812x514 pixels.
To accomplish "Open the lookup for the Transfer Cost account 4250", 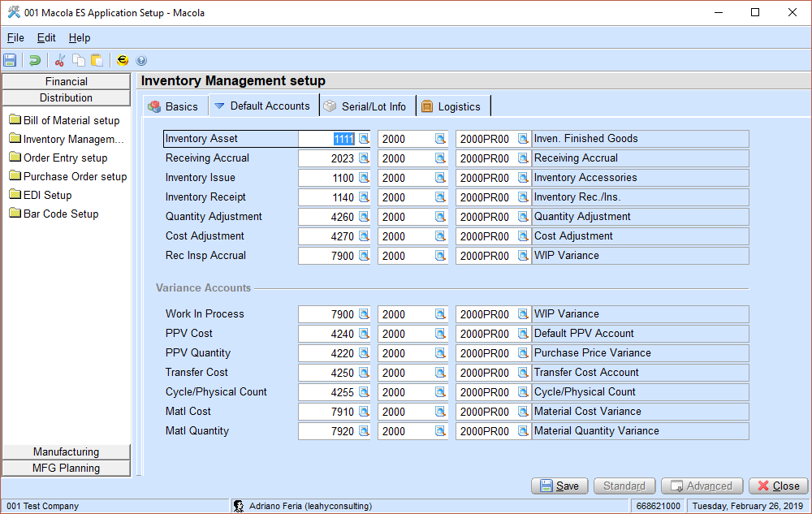I will point(364,373).
